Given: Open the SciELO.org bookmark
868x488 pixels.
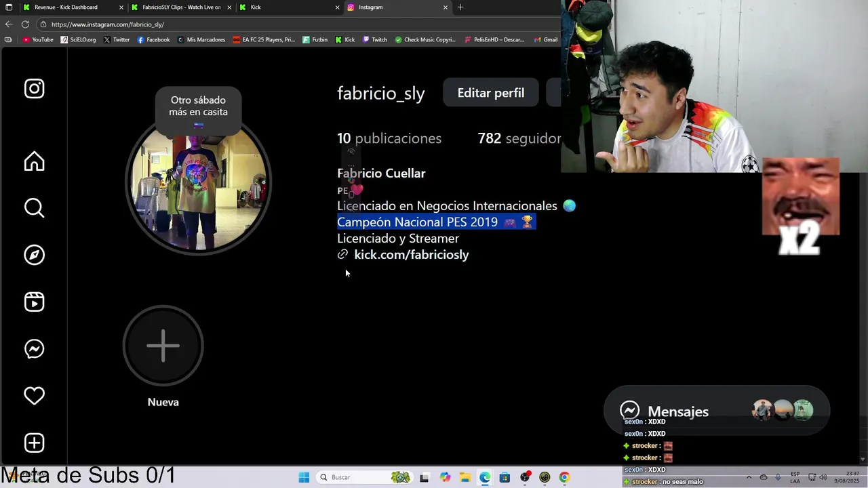Looking at the screenshot, I should point(78,40).
